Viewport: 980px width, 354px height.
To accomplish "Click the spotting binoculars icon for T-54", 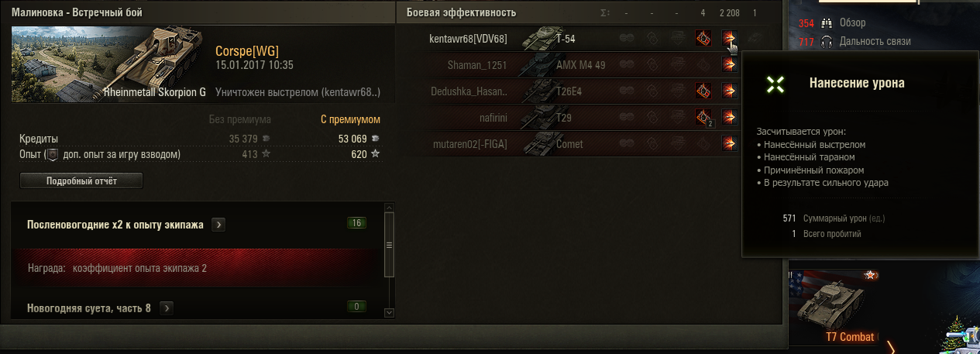I will point(627,39).
